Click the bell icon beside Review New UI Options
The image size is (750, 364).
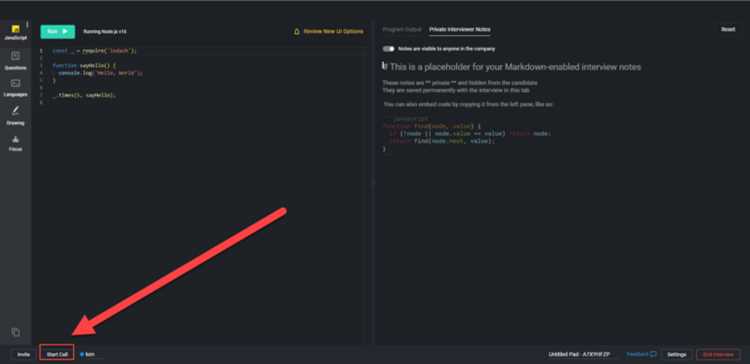coord(297,32)
